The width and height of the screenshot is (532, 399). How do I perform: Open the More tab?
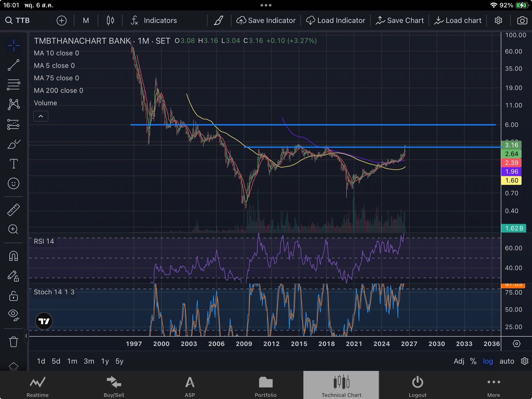(494, 386)
